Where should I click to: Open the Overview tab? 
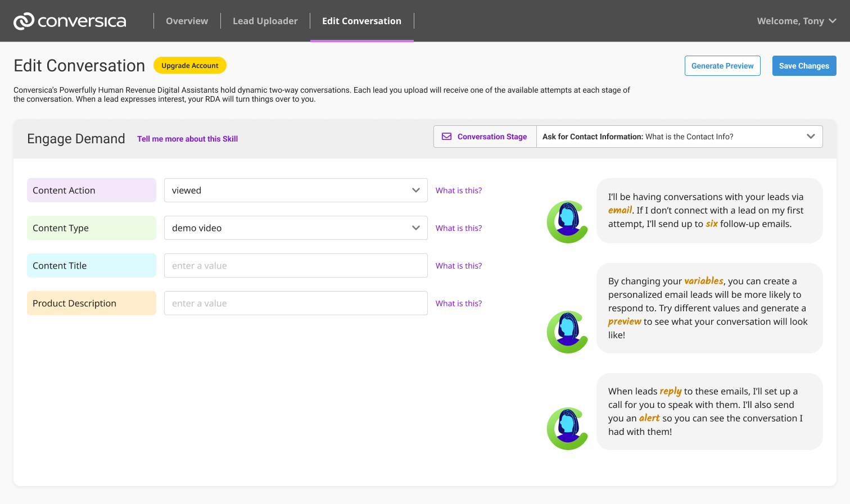point(187,21)
